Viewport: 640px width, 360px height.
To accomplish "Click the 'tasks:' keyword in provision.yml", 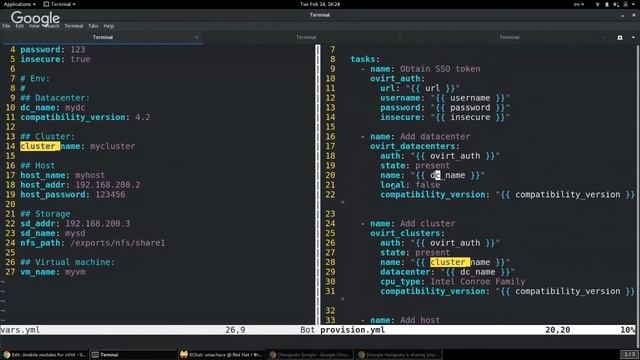I will (x=365, y=59).
